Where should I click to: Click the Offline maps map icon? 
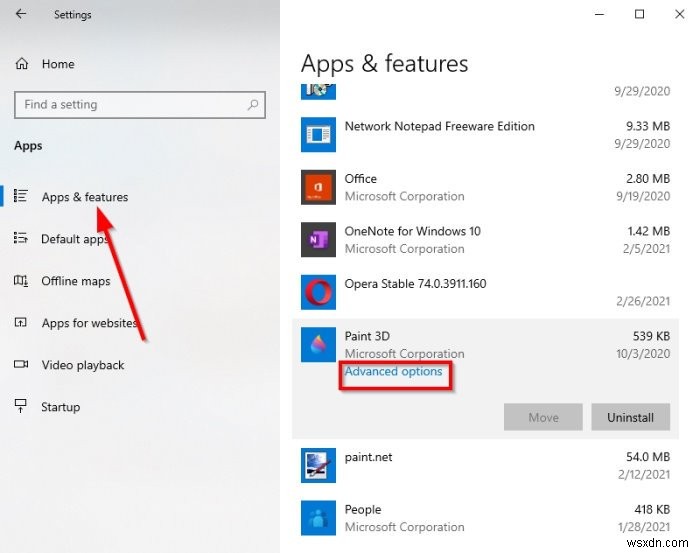click(21, 281)
